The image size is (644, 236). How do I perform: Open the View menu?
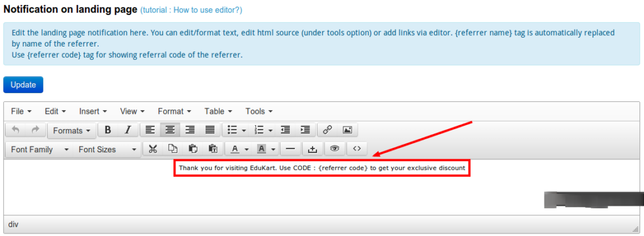132,111
